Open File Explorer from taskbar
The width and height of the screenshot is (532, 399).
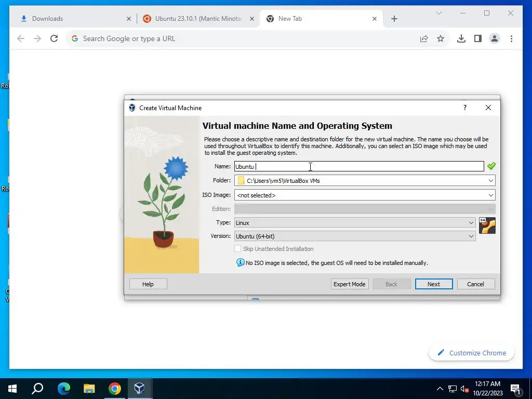pos(89,389)
